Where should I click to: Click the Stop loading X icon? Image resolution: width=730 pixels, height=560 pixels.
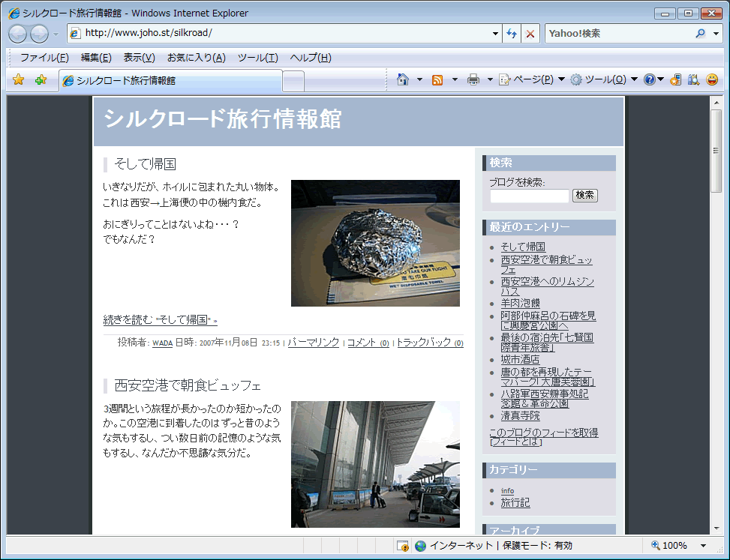coord(530,34)
